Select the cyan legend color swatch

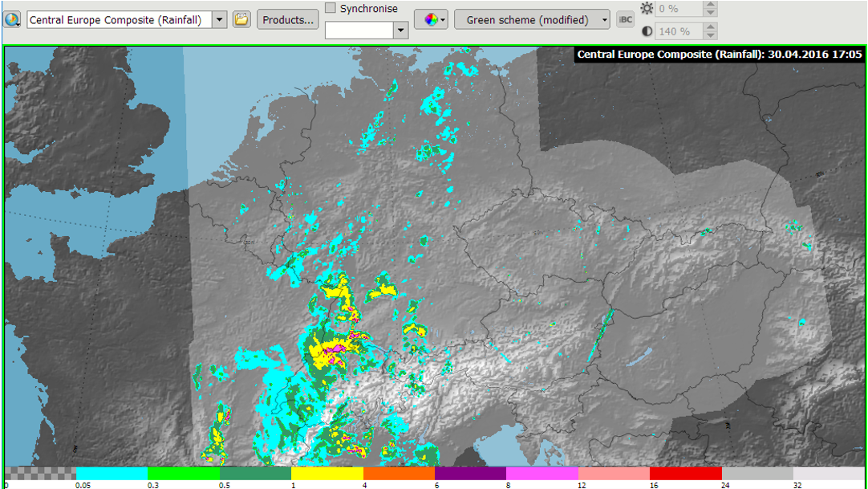[112, 474]
